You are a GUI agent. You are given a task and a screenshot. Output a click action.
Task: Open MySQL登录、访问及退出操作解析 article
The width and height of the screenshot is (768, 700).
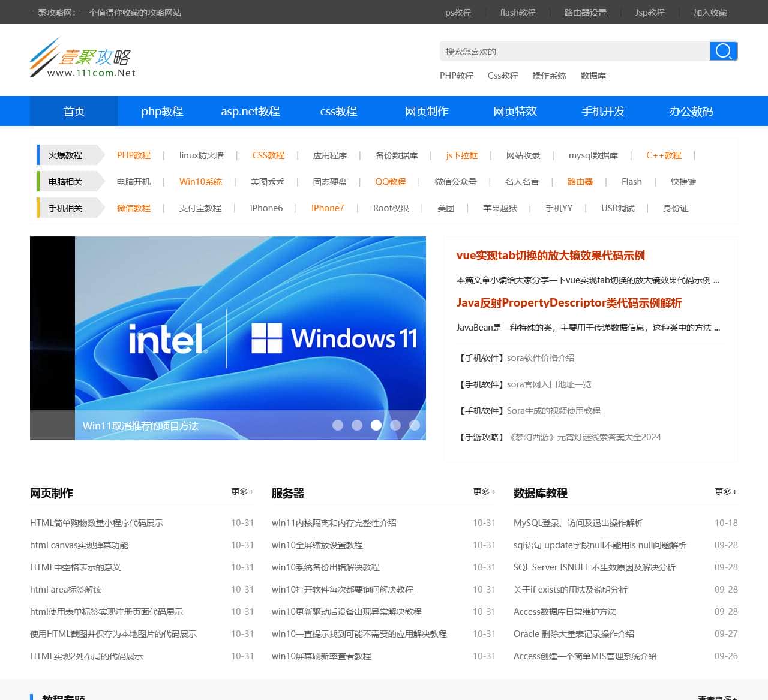coord(578,523)
